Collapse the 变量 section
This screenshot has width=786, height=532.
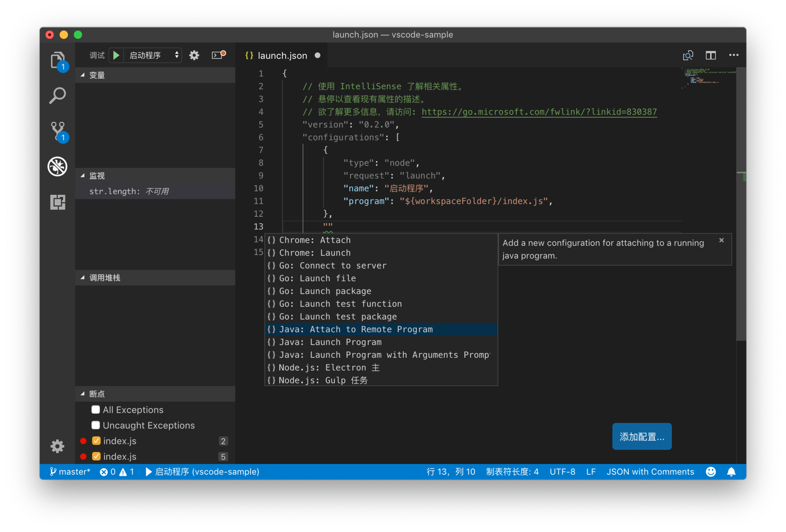(x=97, y=75)
